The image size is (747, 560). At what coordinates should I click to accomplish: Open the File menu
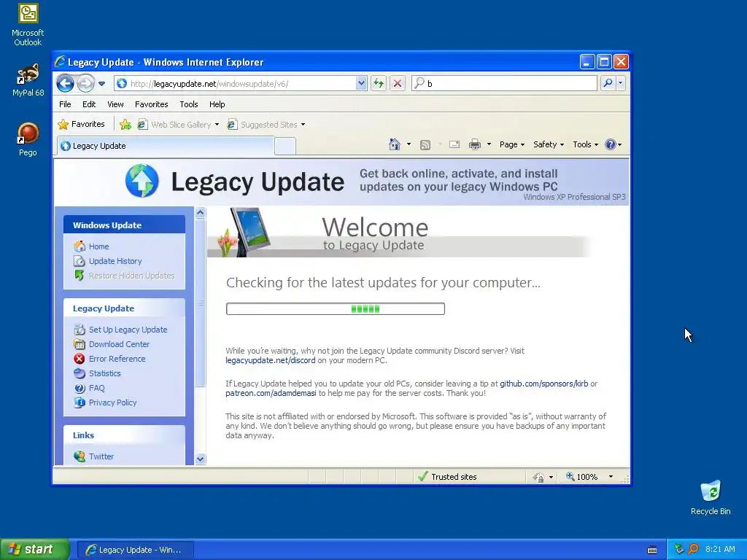tap(65, 104)
